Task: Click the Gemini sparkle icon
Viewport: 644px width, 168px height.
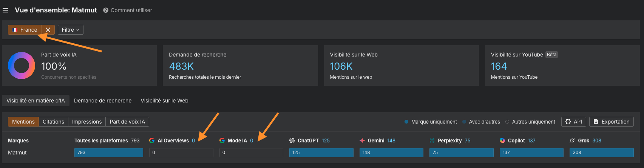Action: pyautogui.click(x=362, y=141)
